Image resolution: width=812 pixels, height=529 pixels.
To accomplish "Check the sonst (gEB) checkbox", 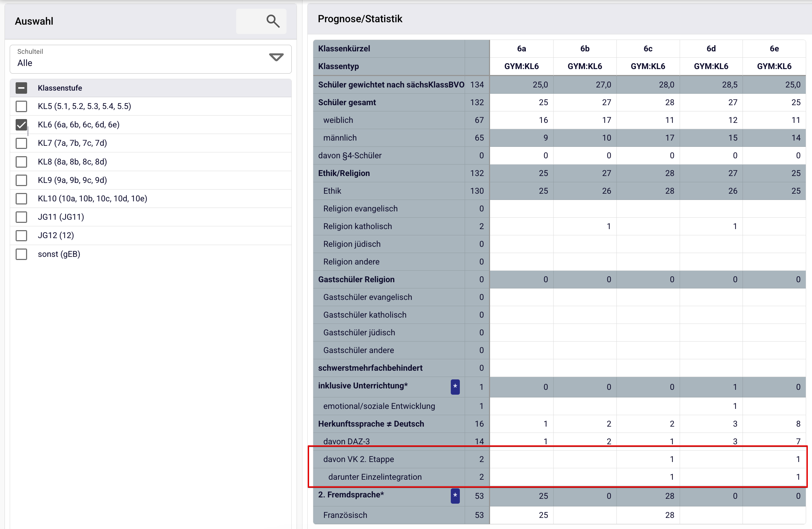I will [x=22, y=254].
